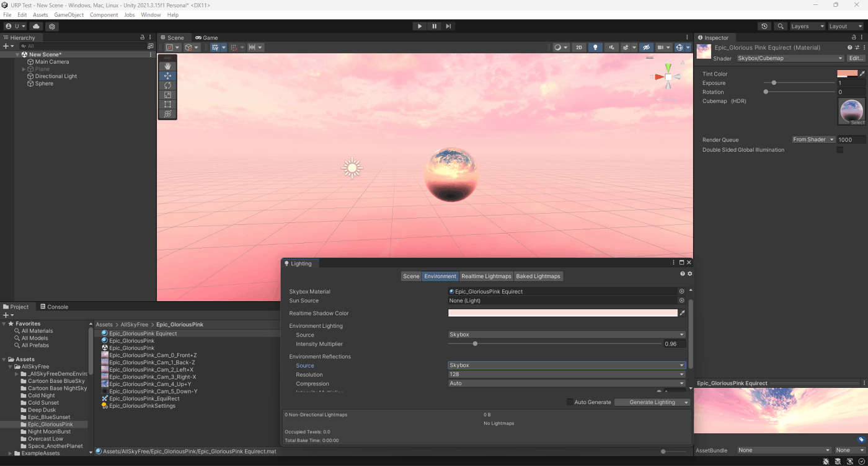Toggle scene lighting bulb button
The image size is (868, 466).
pos(595,47)
